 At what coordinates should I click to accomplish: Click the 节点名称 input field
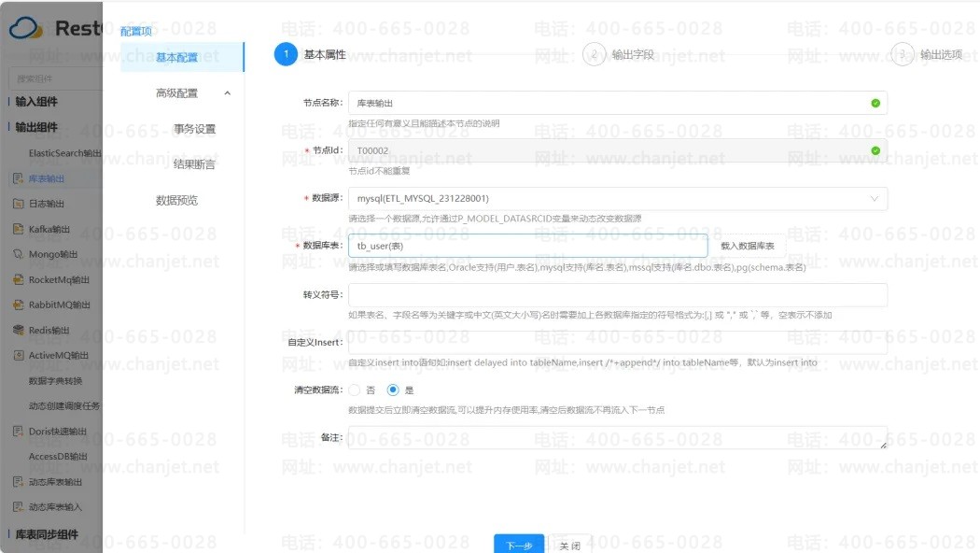tap(618, 103)
